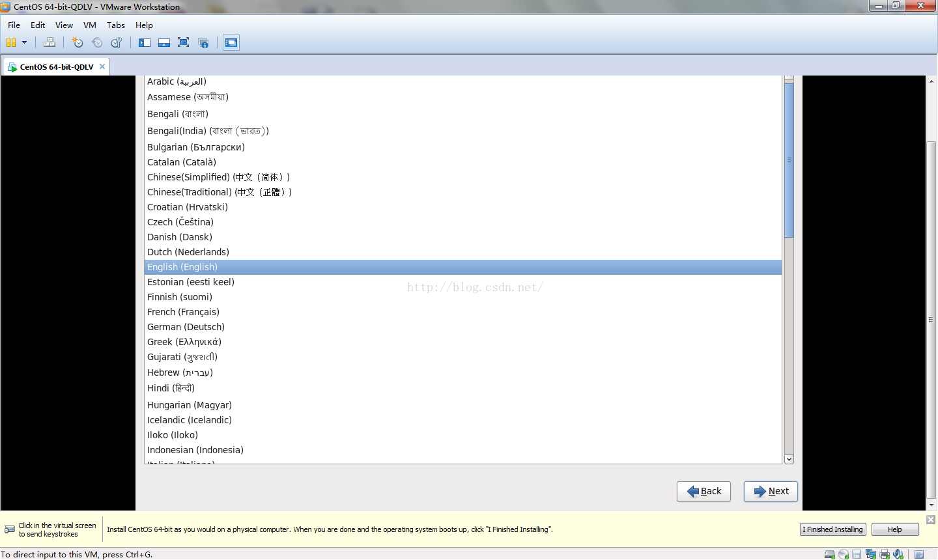Select Croatian (Hrvatski)
The image size is (938, 560).
pos(462,207)
